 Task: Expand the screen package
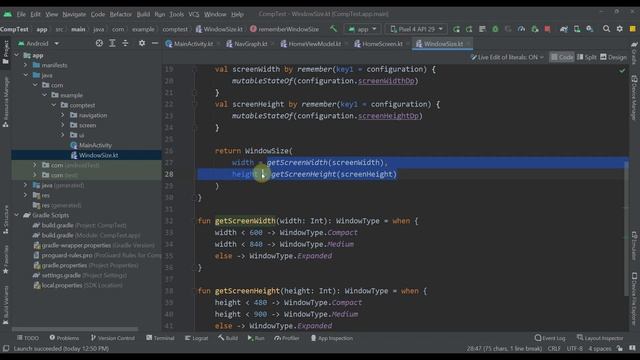[x=63, y=125]
